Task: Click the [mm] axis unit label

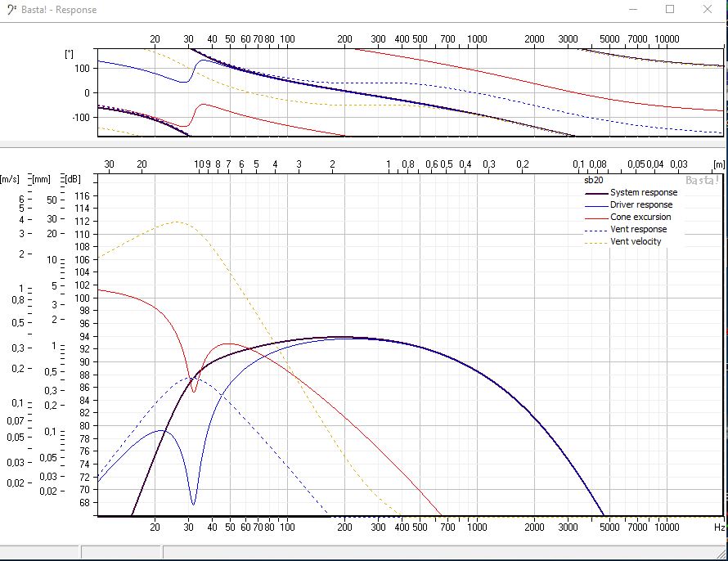Action: click(42, 179)
